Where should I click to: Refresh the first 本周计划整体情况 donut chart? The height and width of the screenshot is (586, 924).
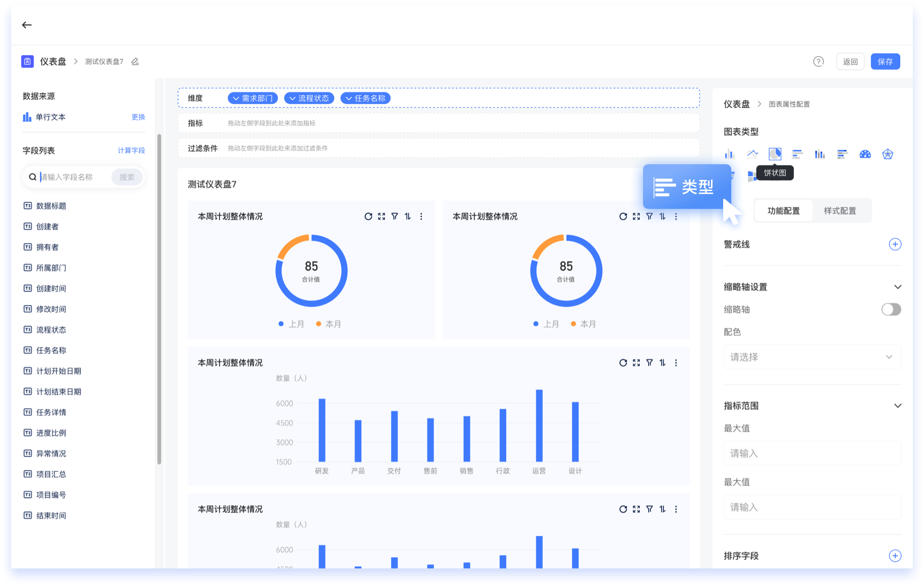368,216
